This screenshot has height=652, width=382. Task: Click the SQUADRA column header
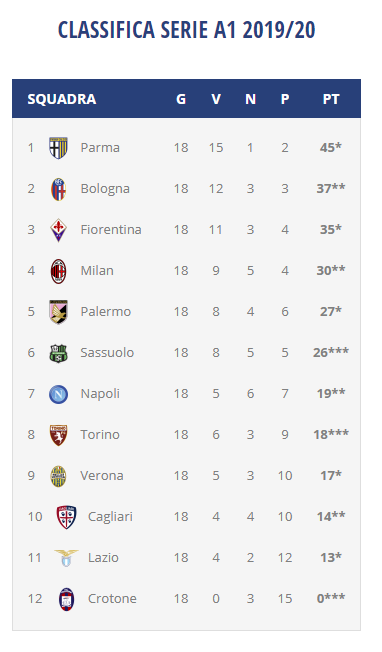pyautogui.click(x=62, y=99)
